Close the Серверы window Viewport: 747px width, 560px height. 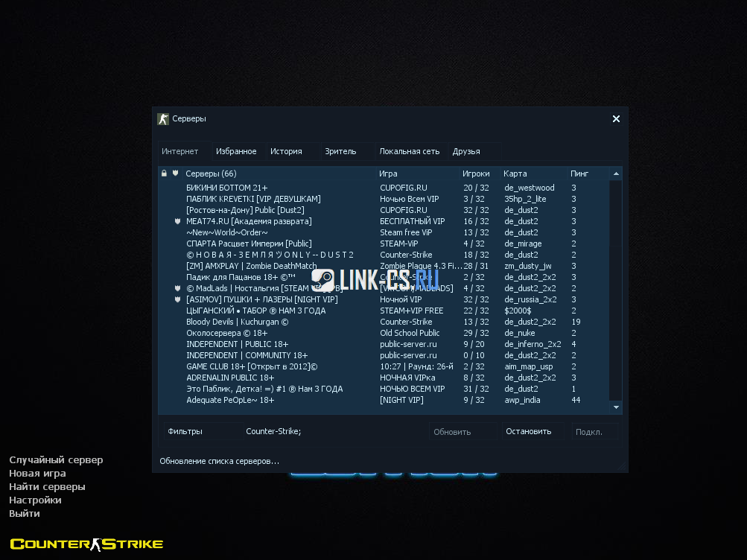pos(616,119)
